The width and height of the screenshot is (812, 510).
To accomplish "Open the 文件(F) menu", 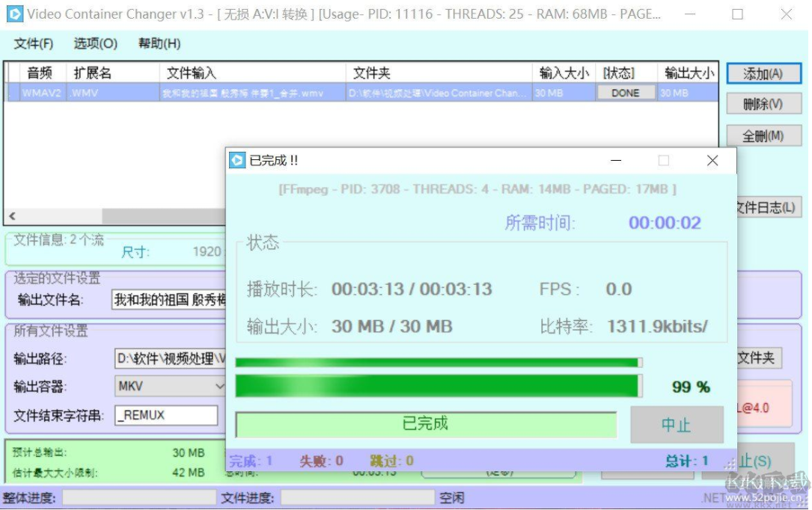I will click(34, 44).
